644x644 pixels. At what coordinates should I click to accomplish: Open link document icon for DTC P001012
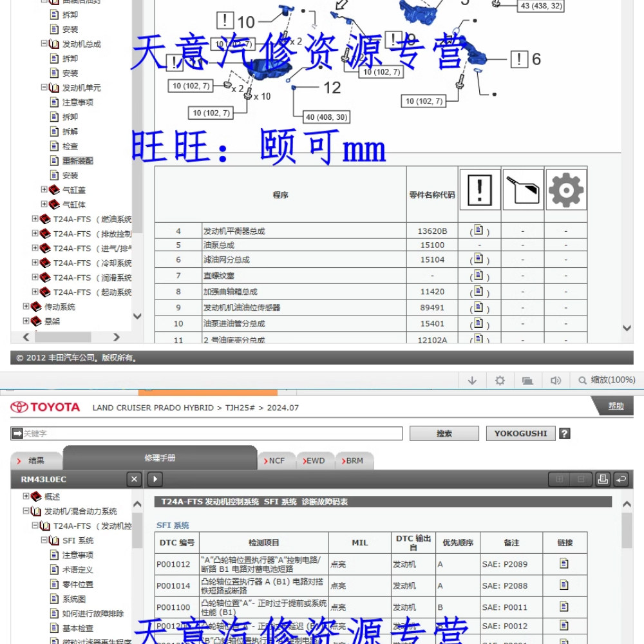pyautogui.click(x=564, y=563)
